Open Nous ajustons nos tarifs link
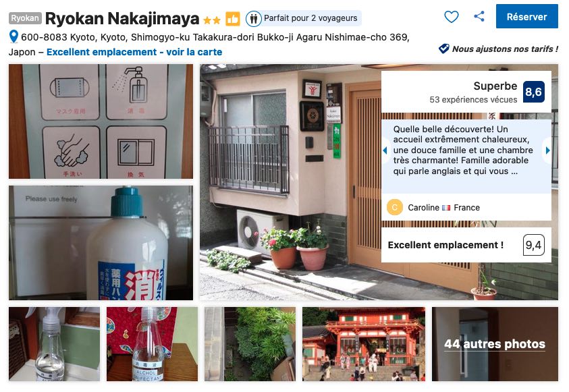This screenshot has height=392, width=569. pyautogui.click(x=505, y=49)
